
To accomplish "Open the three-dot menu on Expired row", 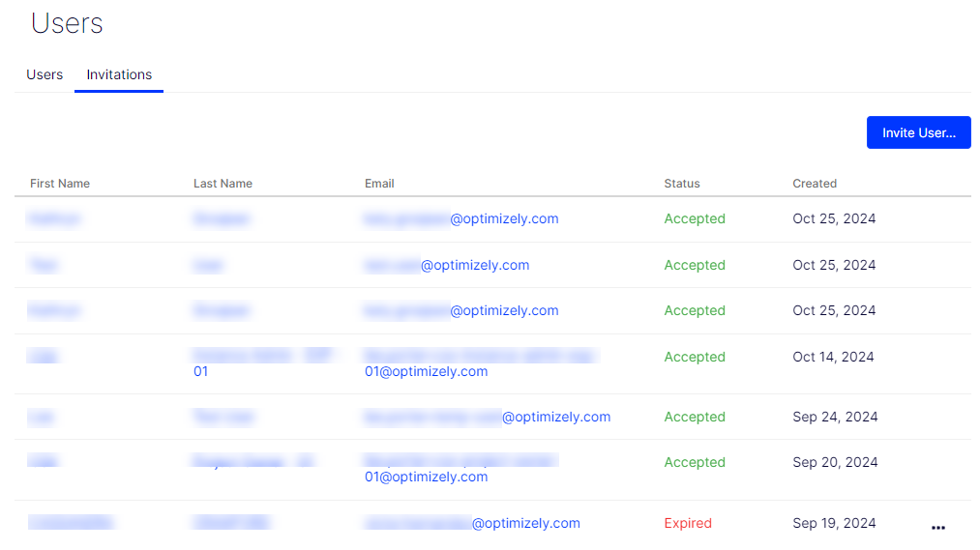I will click(938, 528).
